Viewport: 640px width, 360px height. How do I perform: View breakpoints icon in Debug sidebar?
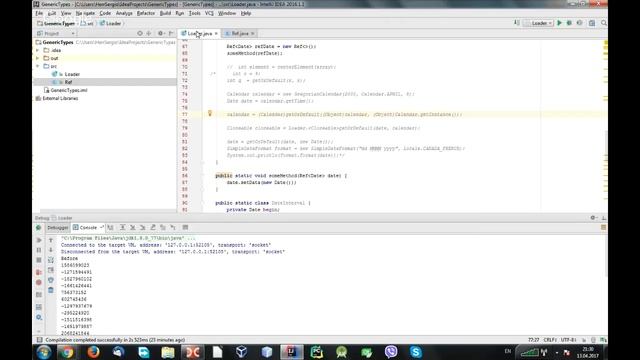point(39,272)
